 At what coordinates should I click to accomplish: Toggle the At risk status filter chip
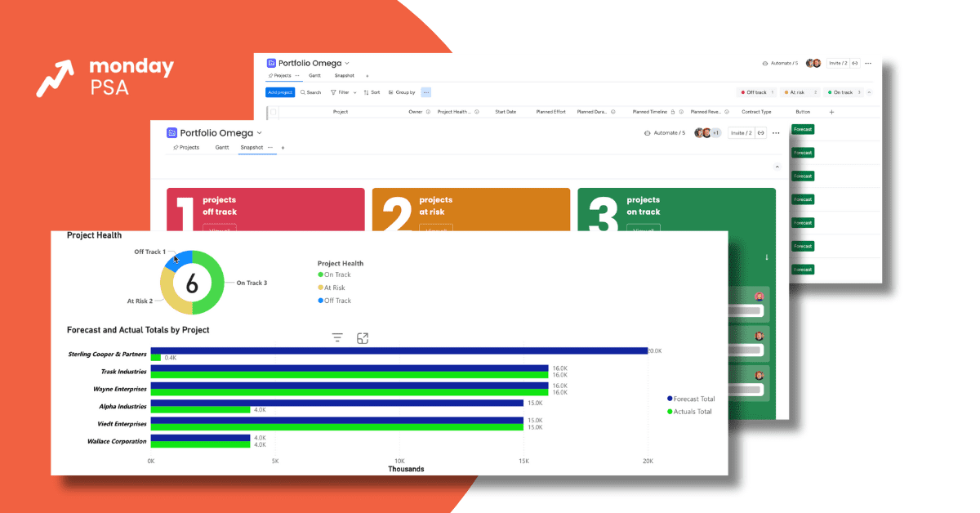pos(800,92)
